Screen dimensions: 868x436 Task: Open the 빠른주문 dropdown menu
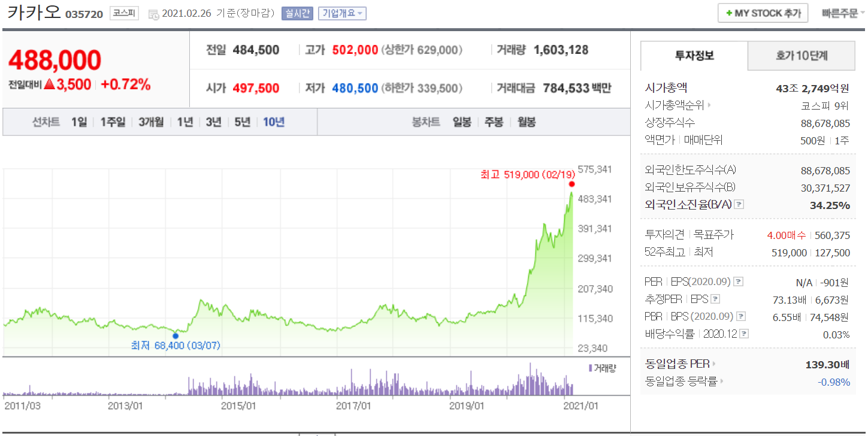844,13
